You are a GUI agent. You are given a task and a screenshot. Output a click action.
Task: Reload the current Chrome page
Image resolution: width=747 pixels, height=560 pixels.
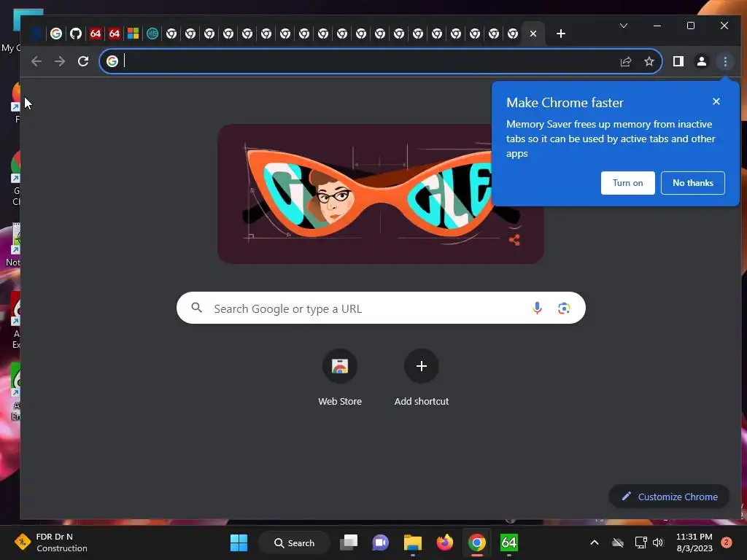[83, 61]
